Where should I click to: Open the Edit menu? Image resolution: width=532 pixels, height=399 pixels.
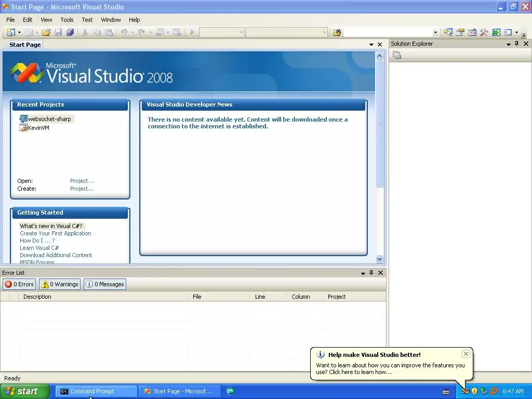pos(28,20)
